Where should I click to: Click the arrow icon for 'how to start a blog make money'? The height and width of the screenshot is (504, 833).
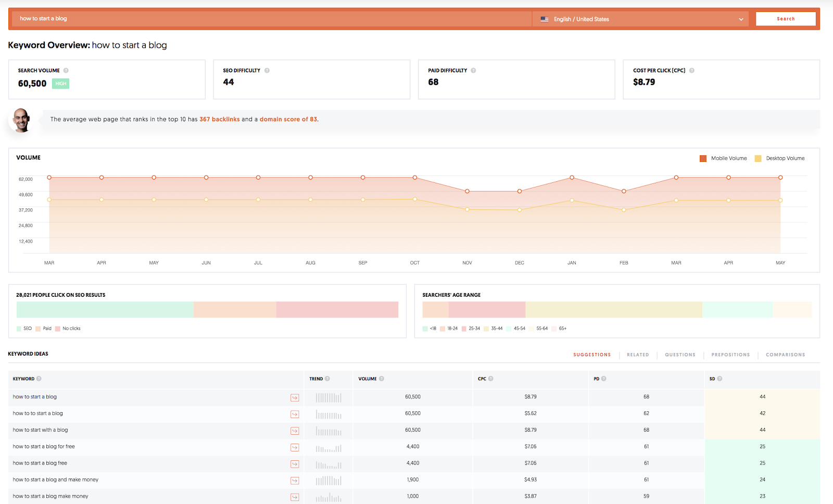295,497
